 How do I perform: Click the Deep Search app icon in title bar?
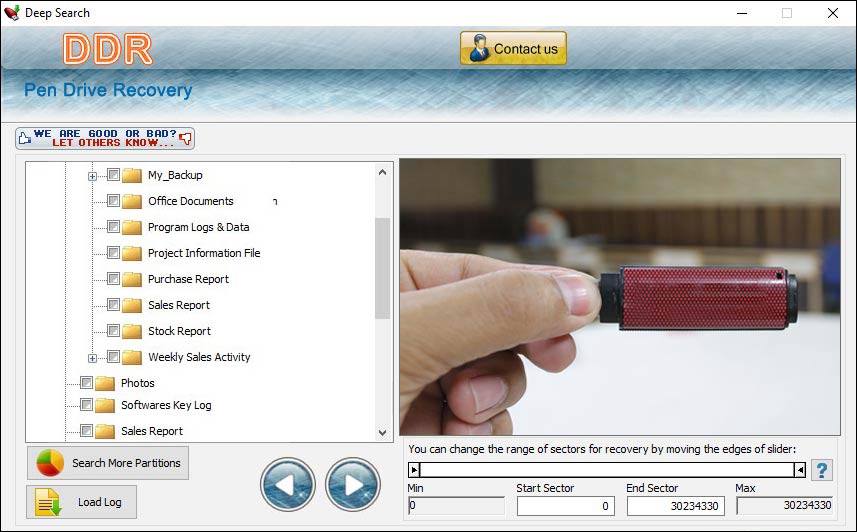(x=11, y=13)
